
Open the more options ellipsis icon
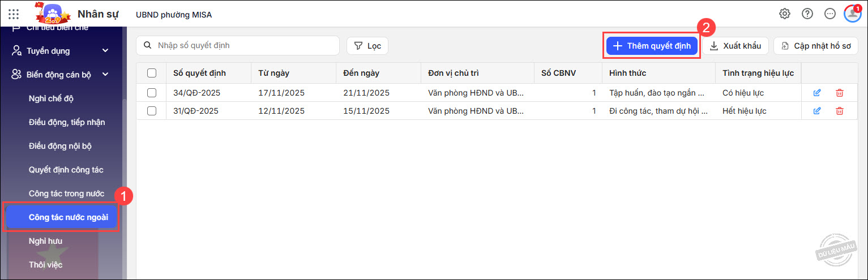(829, 14)
